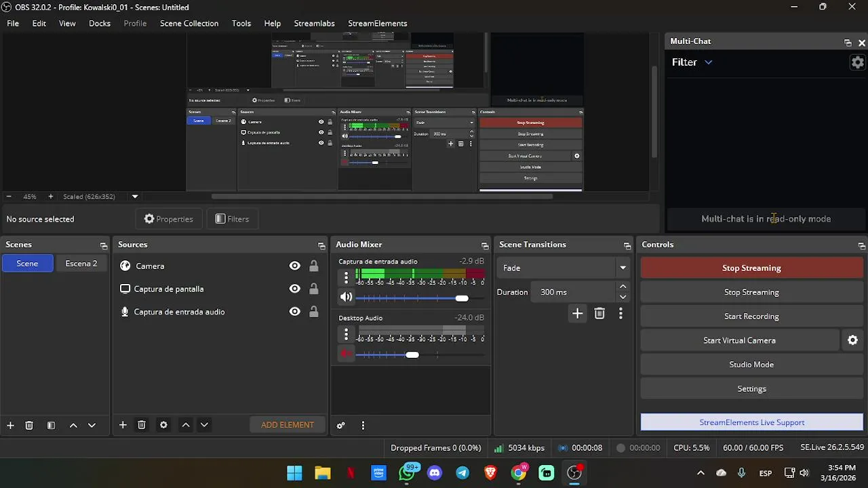This screenshot has height=488, width=868.
Task: Expand the Multi-Chat Filter dropdown
Action: pyautogui.click(x=708, y=62)
